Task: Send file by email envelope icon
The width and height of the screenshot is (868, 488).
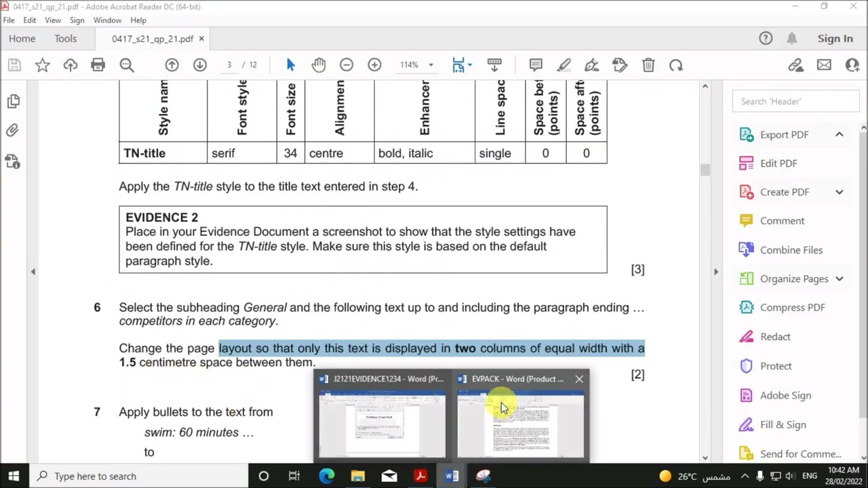Action: pyautogui.click(x=824, y=65)
